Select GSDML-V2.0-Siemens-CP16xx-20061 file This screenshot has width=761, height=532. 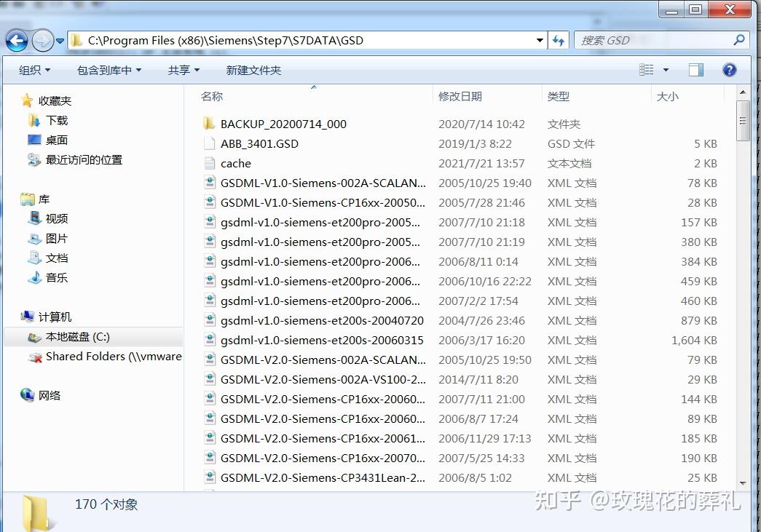323,438
